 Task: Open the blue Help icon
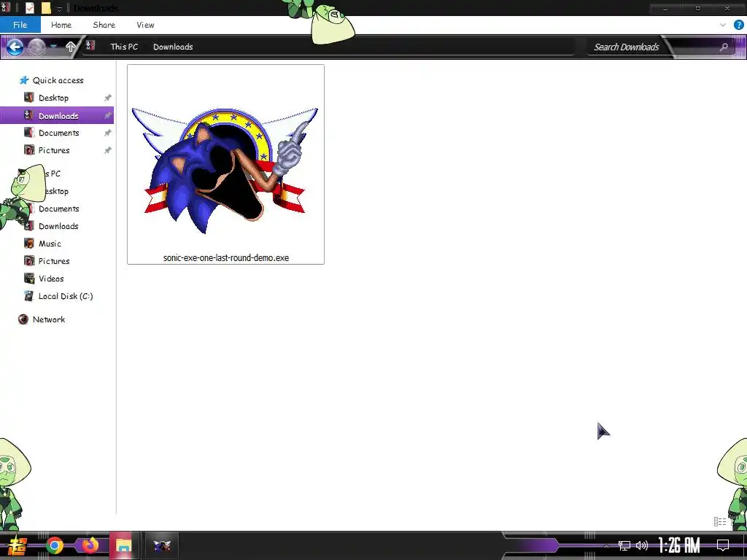739,25
